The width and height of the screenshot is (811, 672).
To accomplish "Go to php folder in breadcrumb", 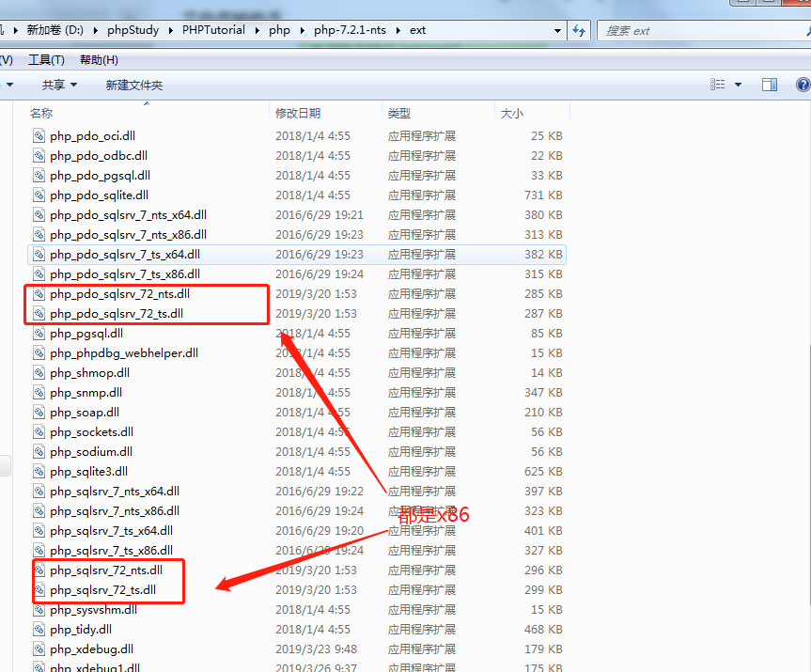I will (x=279, y=30).
